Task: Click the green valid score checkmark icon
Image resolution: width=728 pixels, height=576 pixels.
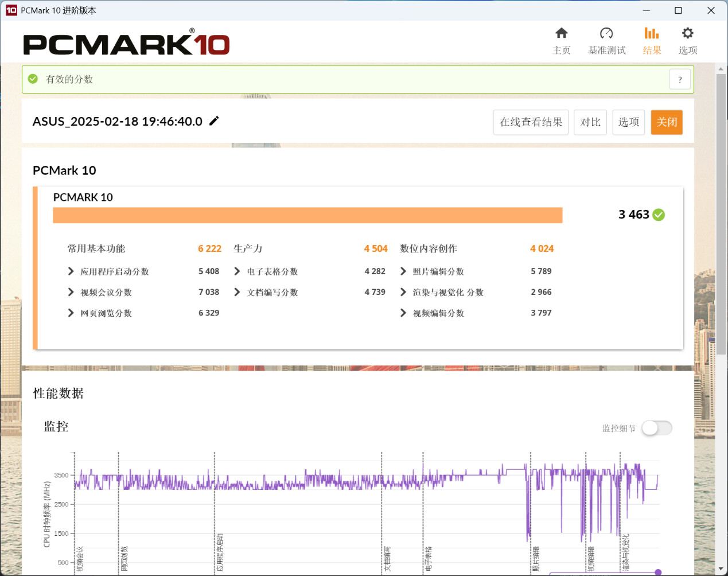Action: click(x=33, y=79)
